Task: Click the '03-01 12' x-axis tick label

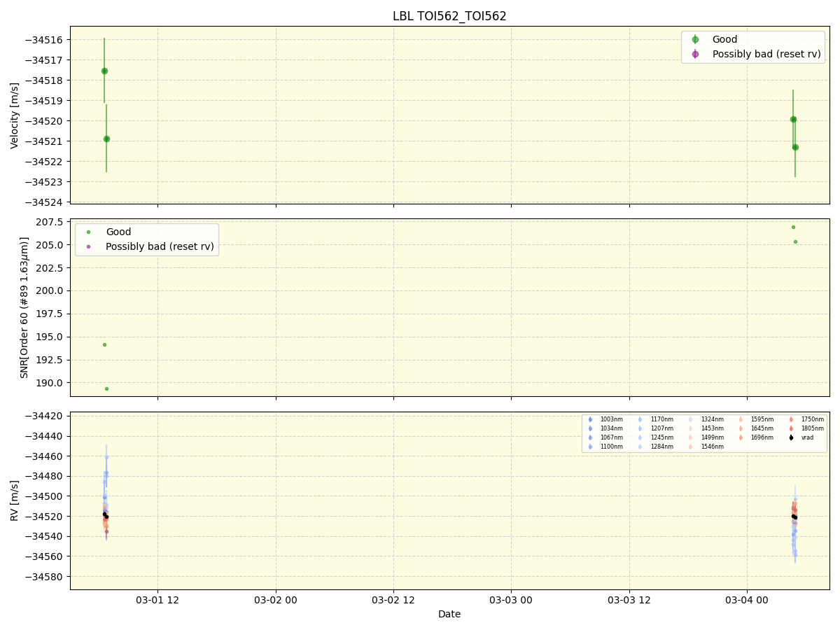Action: pos(157,600)
